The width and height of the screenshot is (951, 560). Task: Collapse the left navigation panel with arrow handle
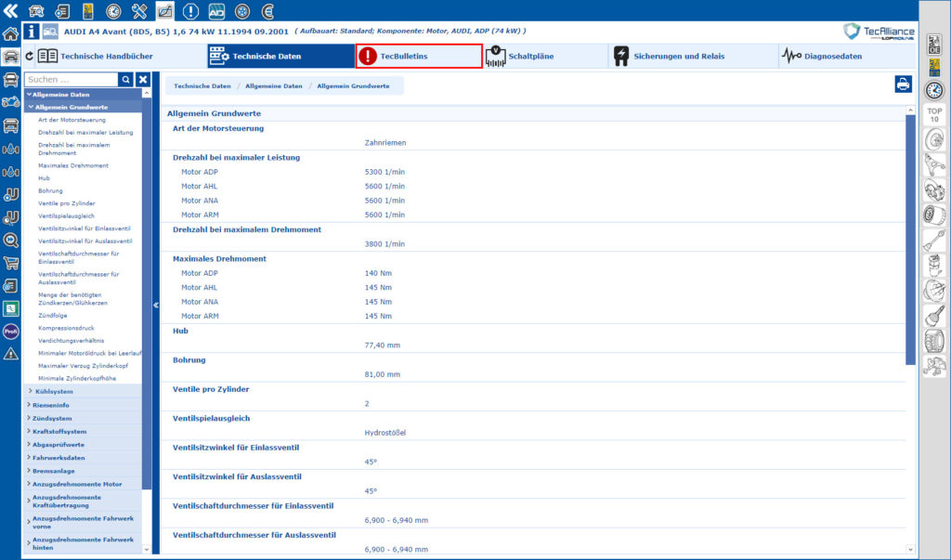156,306
